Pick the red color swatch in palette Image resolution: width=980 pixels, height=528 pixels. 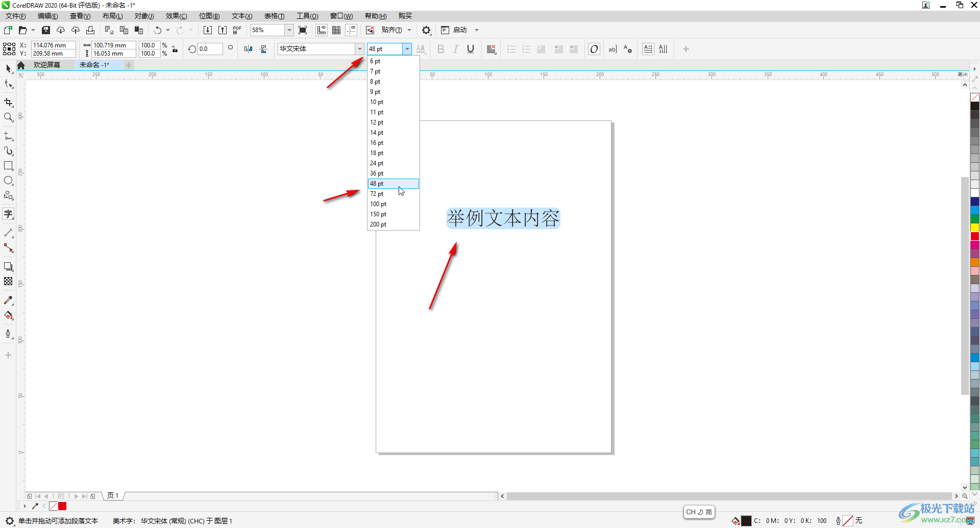click(975, 237)
